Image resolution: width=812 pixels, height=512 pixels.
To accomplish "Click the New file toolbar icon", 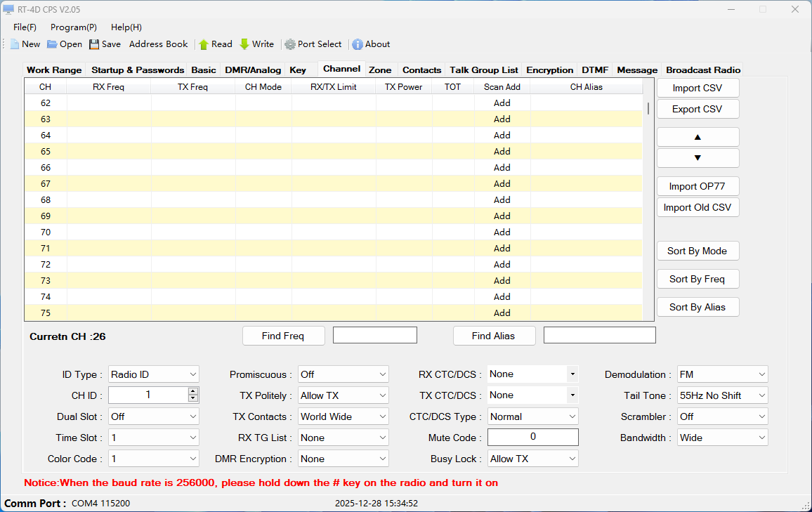I will [15, 44].
